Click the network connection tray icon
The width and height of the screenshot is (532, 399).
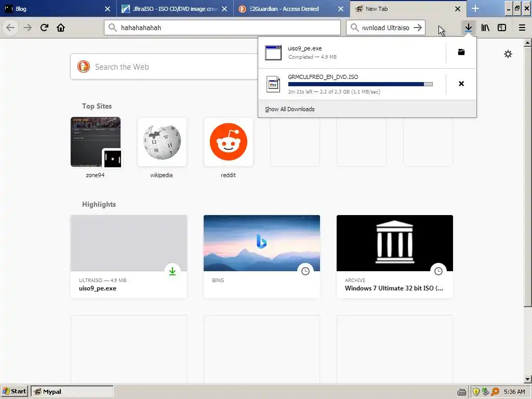point(486,392)
